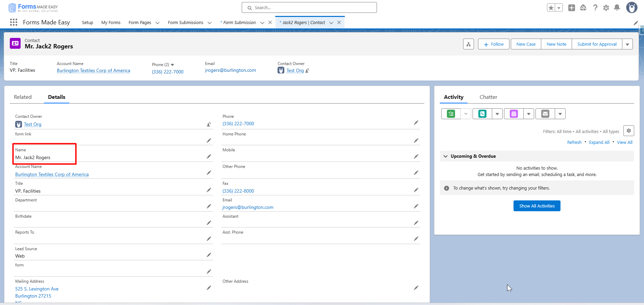
Task: Edit the Phone field pencil icon
Action: coord(416,123)
